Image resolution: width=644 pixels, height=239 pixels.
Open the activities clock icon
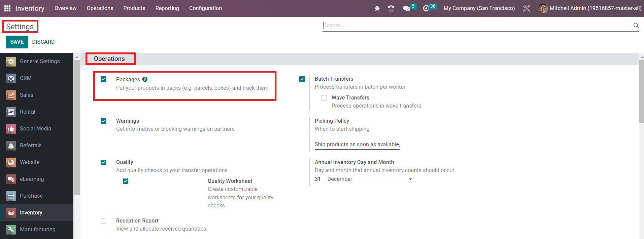[x=426, y=8]
